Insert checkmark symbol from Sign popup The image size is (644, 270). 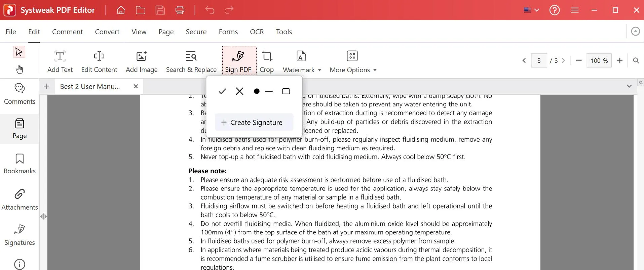pyautogui.click(x=222, y=91)
